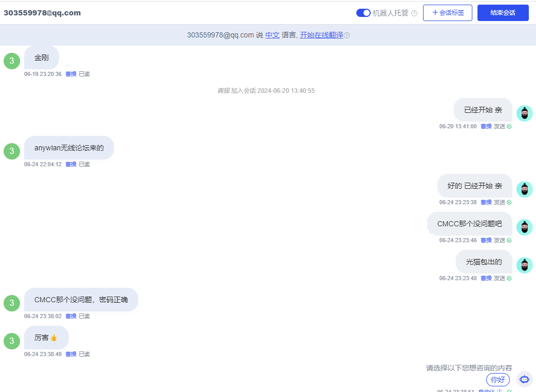This screenshot has height=392, width=536.
Task: Add a tag with 会话标签 button
Action: (x=448, y=13)
